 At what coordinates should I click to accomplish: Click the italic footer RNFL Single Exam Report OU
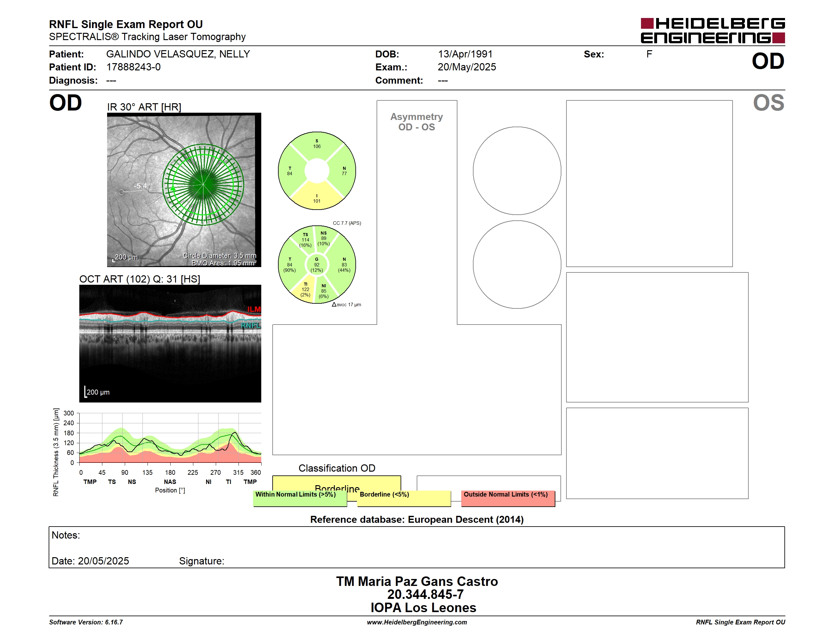(740, 622)
